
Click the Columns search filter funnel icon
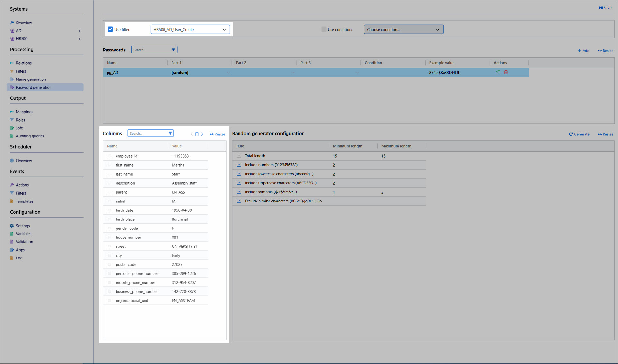point(170,133)
